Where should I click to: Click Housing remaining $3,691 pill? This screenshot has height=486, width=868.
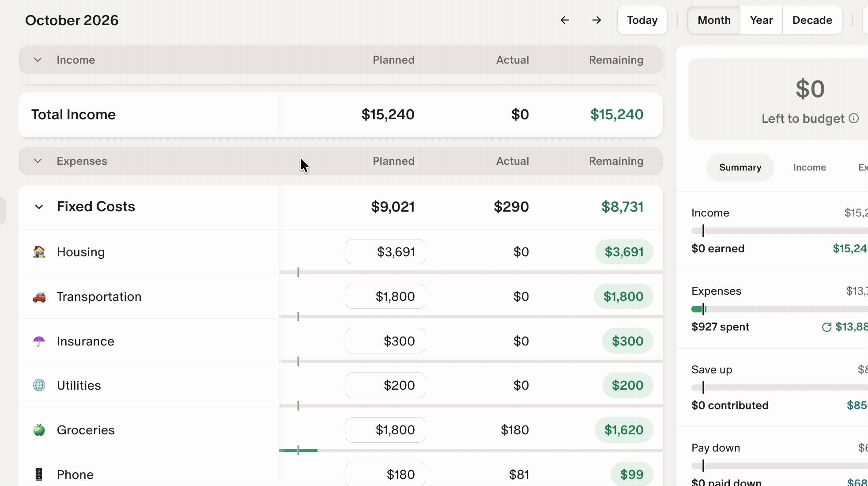click(624, 252)
